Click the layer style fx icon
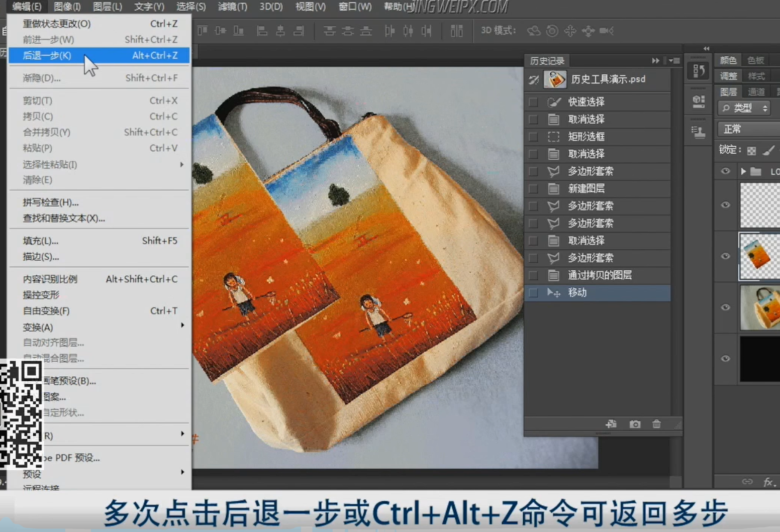 click(x=768, y=482)
